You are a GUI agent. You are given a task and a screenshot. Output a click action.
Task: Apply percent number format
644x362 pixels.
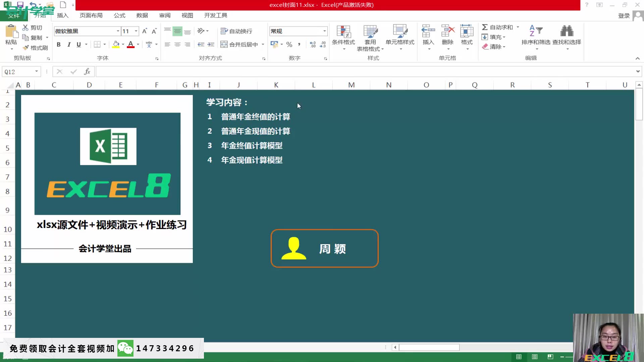pos(289,44)
